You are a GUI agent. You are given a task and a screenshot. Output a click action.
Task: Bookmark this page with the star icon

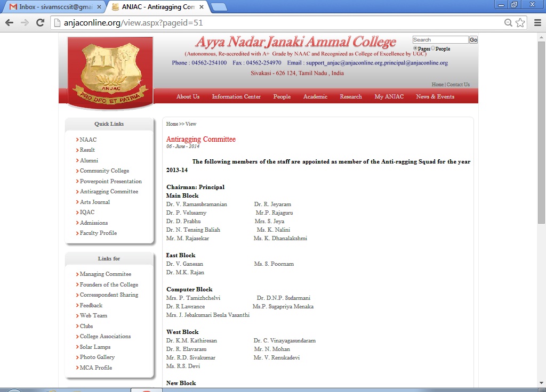(x=520, y=23)
